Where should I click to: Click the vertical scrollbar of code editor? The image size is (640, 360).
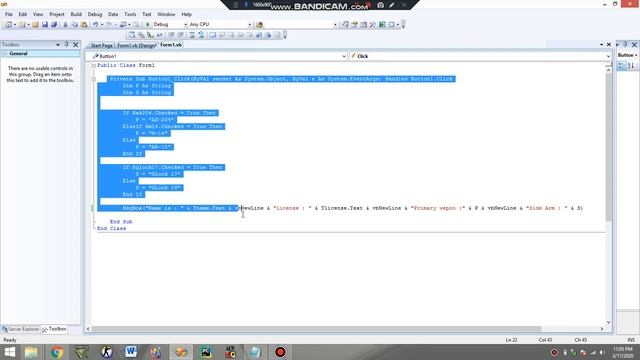click(608, 147)
